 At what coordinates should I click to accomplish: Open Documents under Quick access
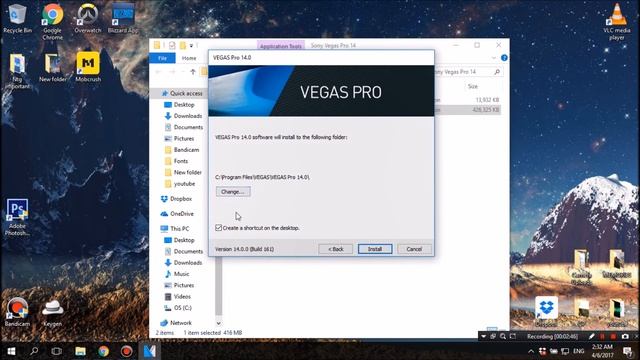tap(184, 127)
